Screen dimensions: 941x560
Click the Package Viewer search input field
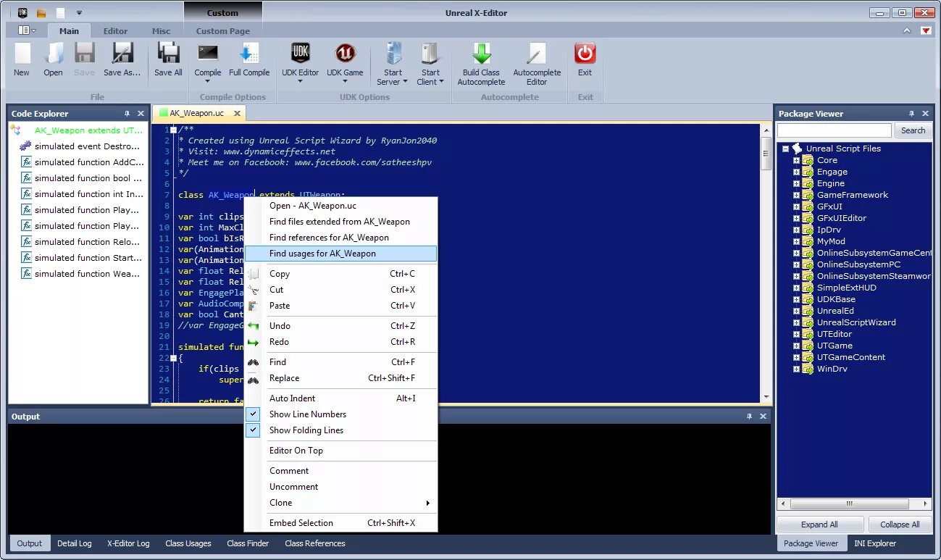[x=835, y=130]
